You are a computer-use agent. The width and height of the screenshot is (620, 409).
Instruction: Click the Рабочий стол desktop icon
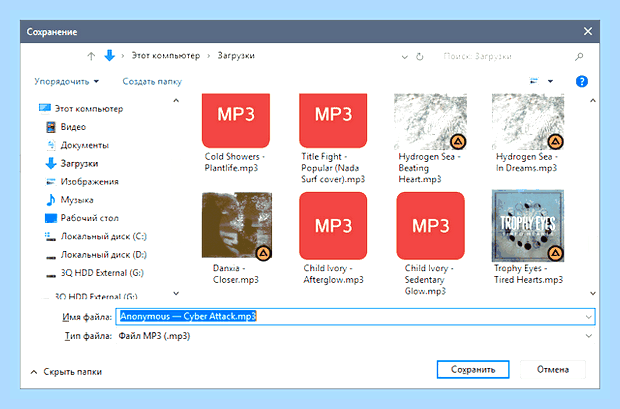(x=51, y=218)
